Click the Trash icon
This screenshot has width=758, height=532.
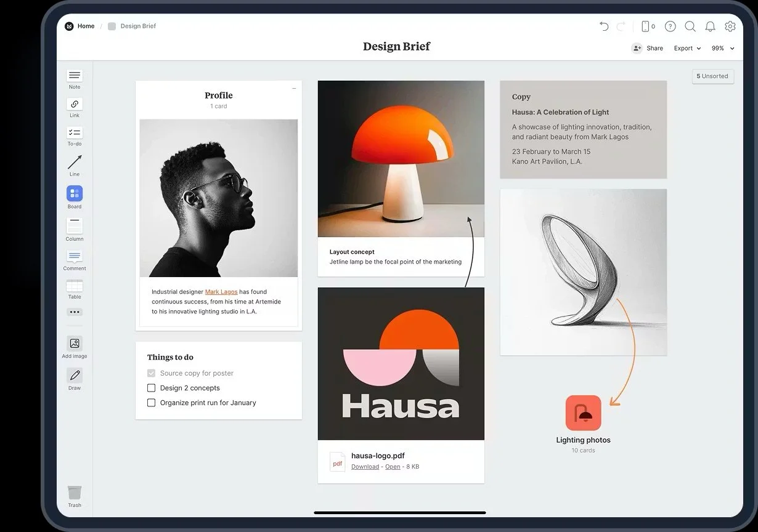click(75, 493)
